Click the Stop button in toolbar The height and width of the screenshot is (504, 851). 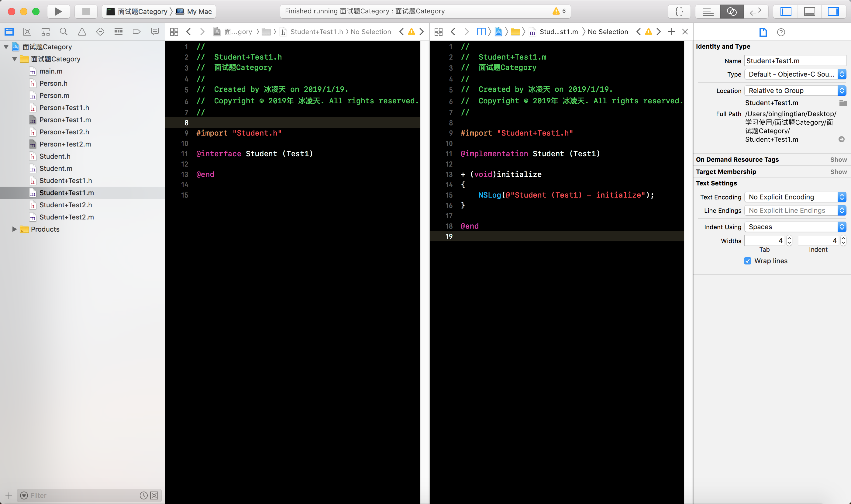[x=86, y=12]
